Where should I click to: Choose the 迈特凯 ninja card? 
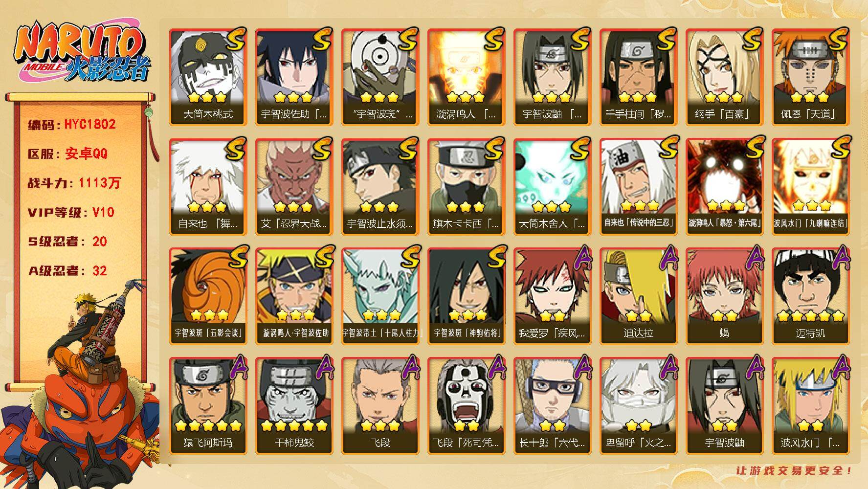coord(810,296)
